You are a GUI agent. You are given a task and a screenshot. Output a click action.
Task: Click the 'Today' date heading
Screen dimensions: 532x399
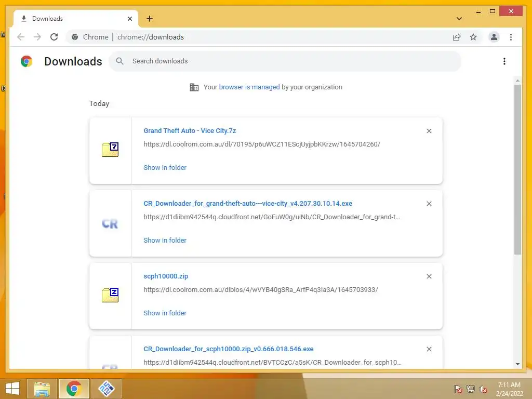click(99, 103)
